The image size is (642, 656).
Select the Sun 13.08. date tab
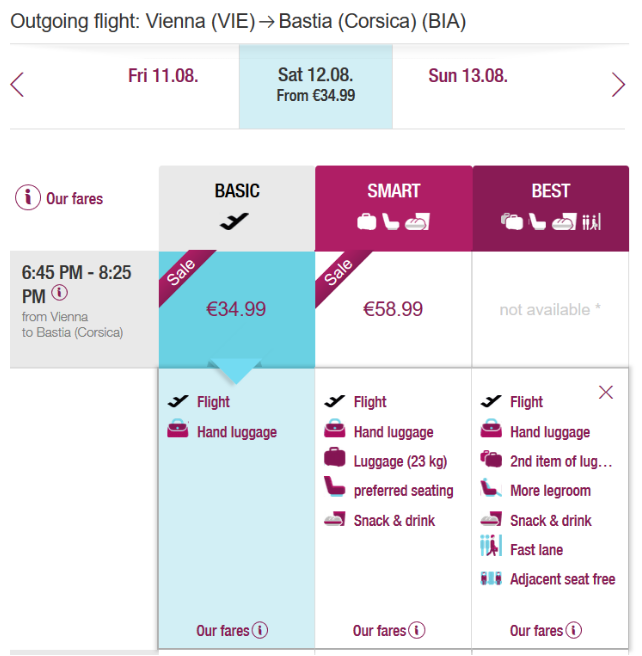tap(468, 76)
